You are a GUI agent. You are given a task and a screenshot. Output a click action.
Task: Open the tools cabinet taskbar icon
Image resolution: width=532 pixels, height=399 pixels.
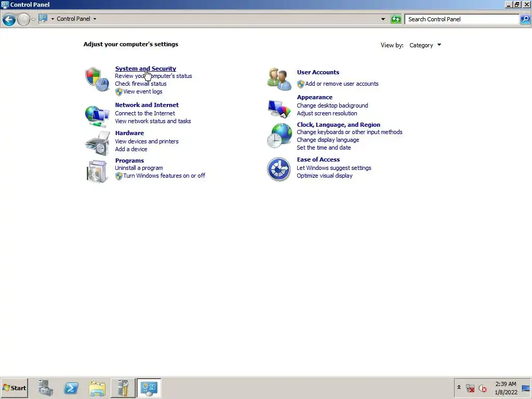click(123, 388)
